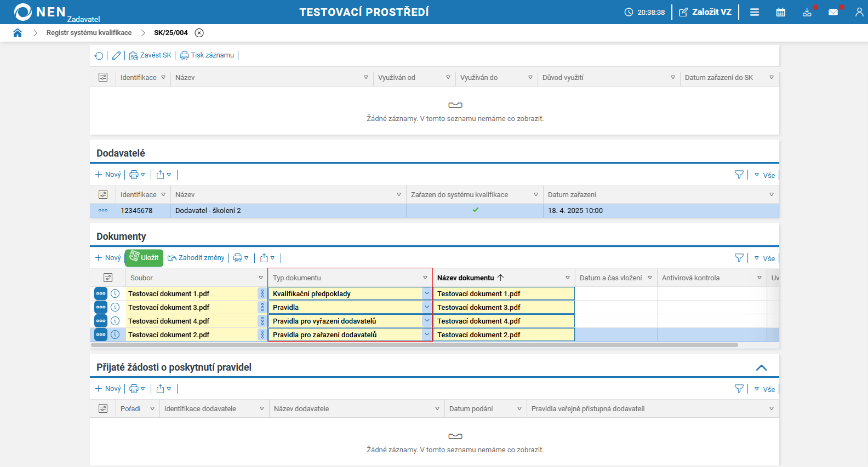Screen dimensions: 868x467
Task: Click Založit VZ in header
Action: tap(705, 12)
